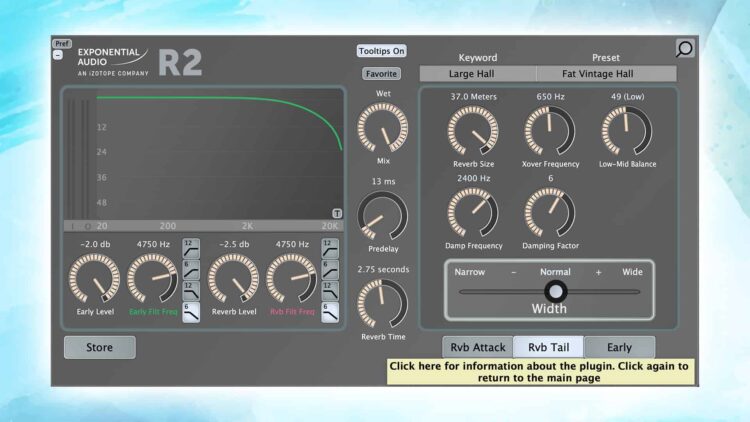Switch to the Early tab
The height and width of the screenshot is (422, 750).
click(x=619, y=347)
